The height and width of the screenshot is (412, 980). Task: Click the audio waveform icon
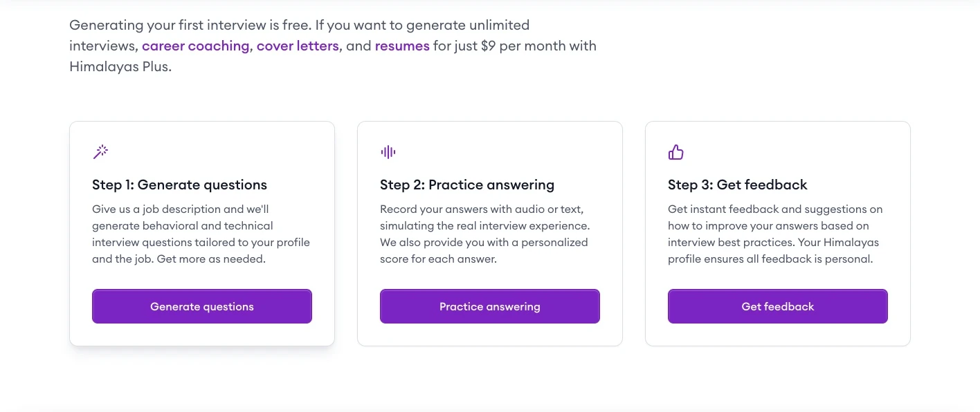point(388,152)
